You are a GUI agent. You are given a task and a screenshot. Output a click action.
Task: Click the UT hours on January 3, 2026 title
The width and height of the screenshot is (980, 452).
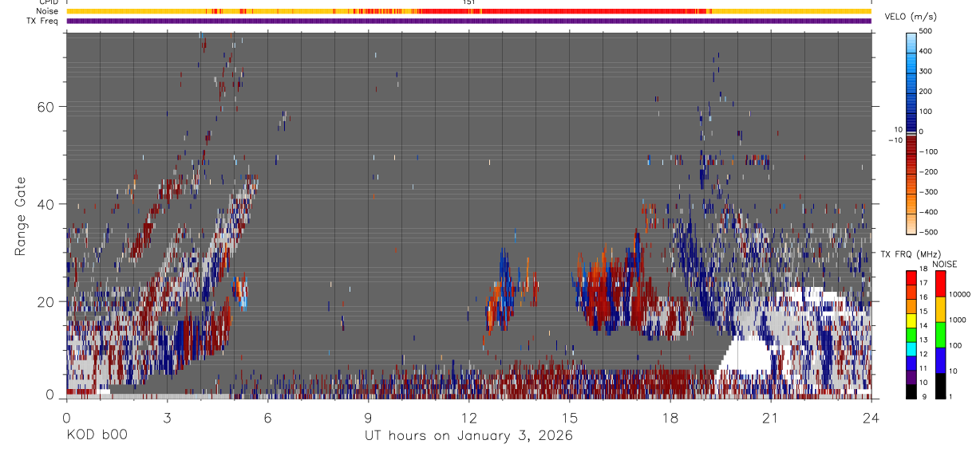coord(468,436)
